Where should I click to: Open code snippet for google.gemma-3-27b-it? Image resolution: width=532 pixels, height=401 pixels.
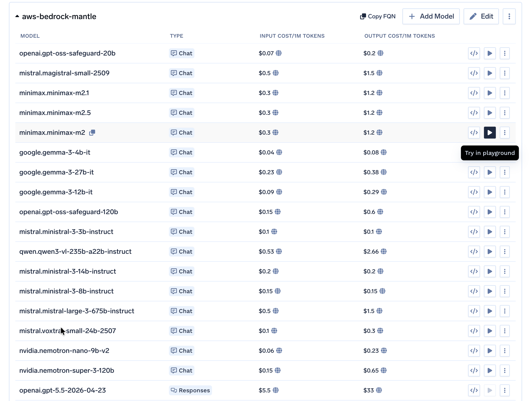click(x=474, y=172)
